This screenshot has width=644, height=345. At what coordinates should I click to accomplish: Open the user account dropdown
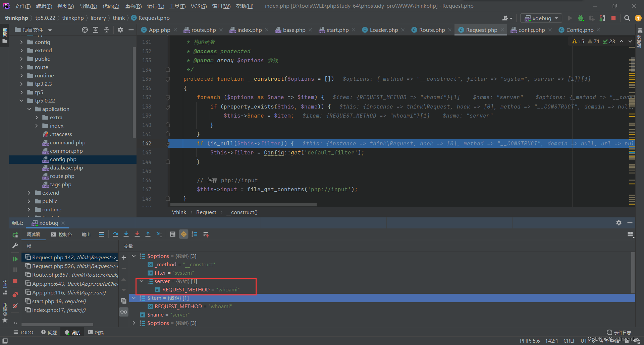click(x=507, y=18)
